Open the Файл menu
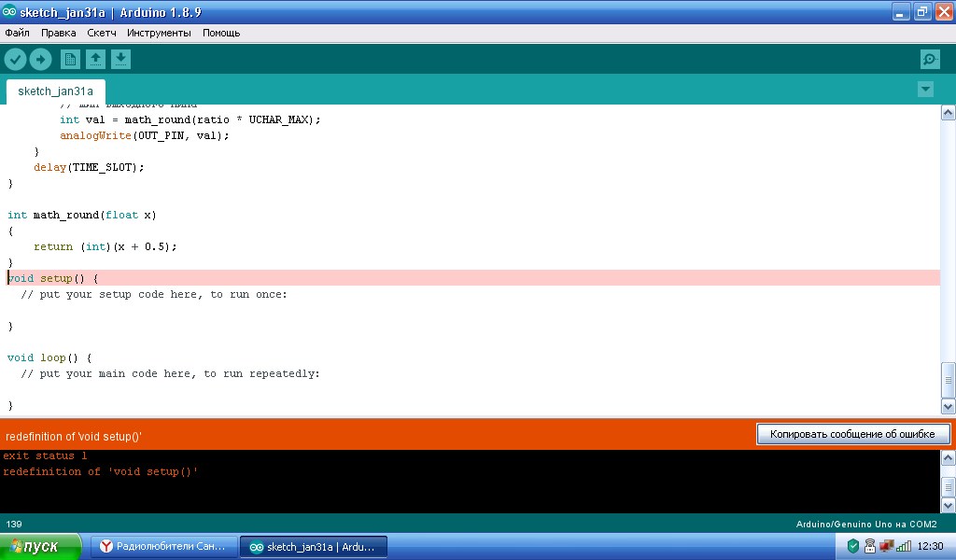Viewport: 956px width, 560px height. 18,33
